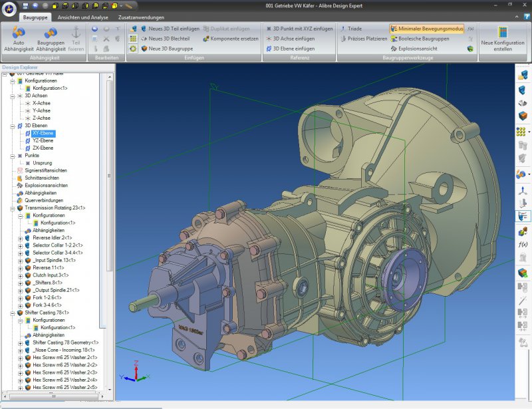Click Komponente ersetzen
This screenshot has width=532, height=409.
coord(231,39)
